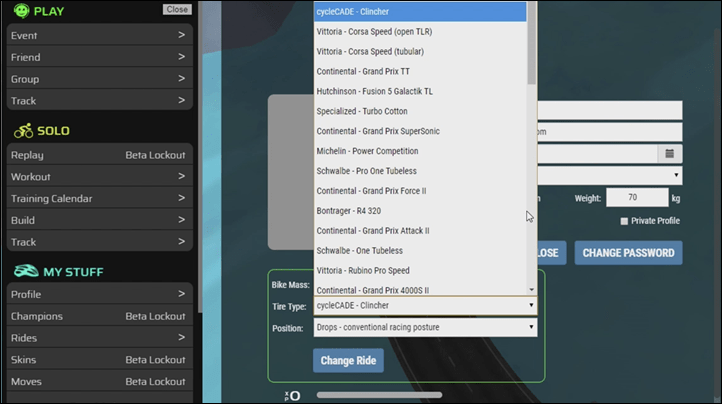Open the Tire Type dropdown arrow

pos(531,305)
